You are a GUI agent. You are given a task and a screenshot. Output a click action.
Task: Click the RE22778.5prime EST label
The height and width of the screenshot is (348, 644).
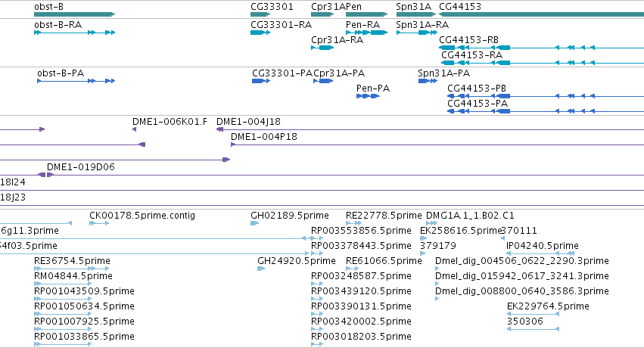(384, 216)
